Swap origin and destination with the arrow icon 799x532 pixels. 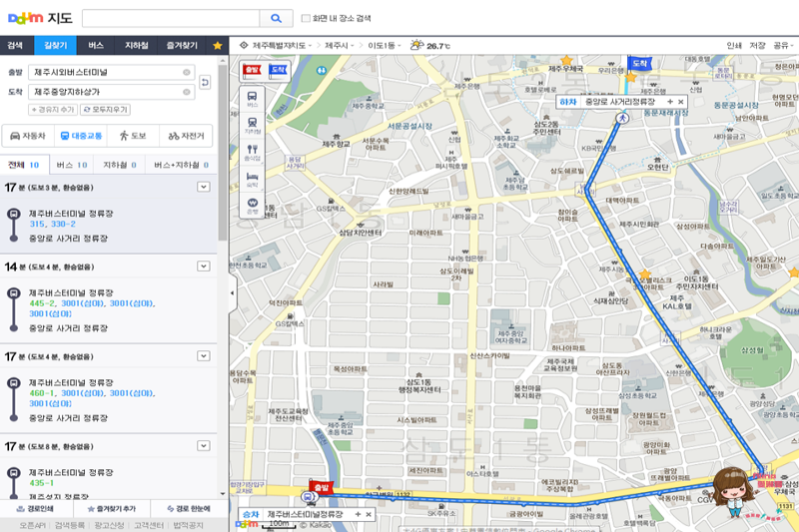pyautogui.click(x=205, y=82)
